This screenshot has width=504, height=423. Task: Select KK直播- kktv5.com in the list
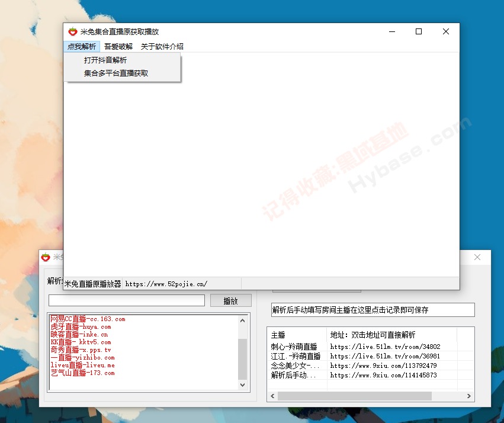click(x=81, y=342)
